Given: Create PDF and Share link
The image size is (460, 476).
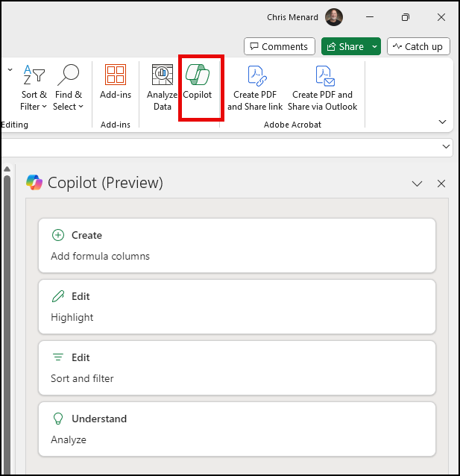Looking at the screenshot, I should click(255, 88).
